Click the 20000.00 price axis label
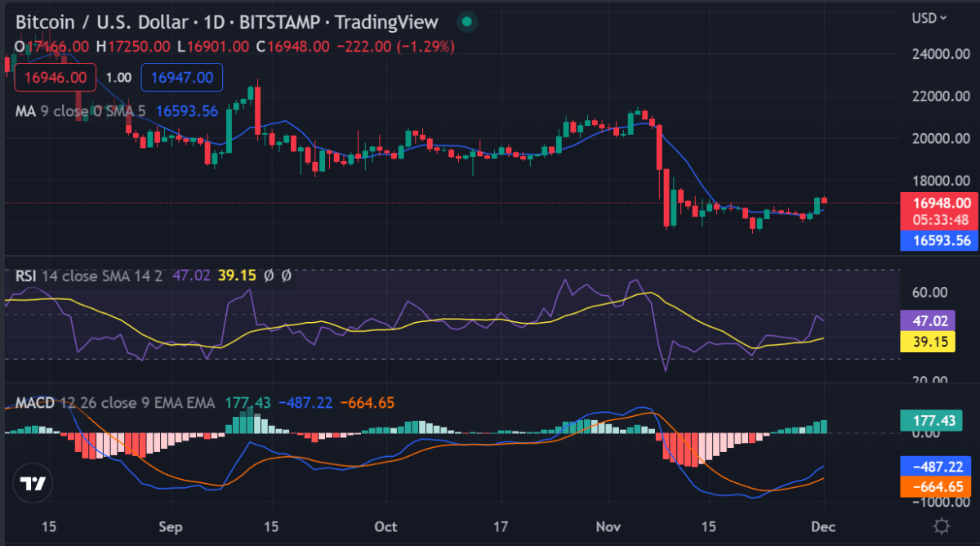 (941, 139)
